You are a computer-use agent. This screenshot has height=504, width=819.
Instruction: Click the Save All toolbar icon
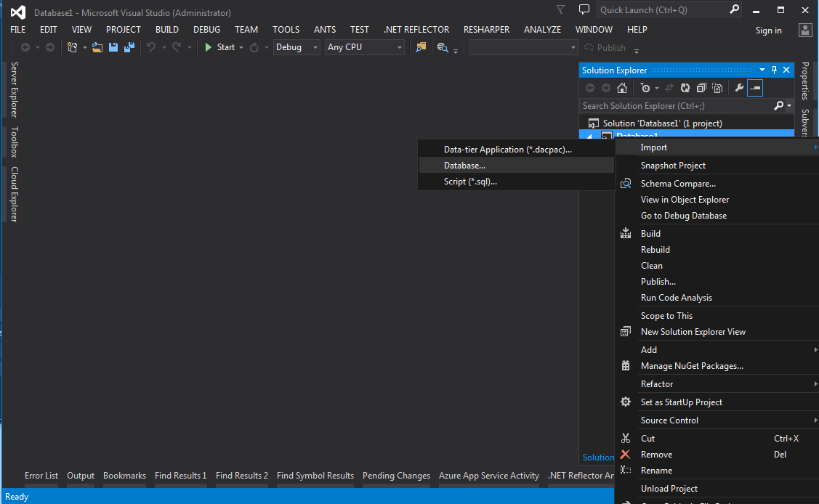click(129, 47)
